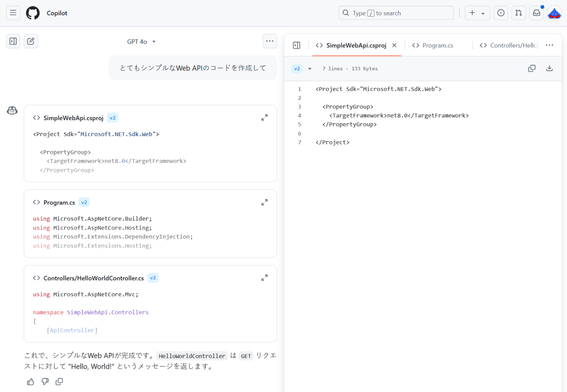Give the response a thumbs down

coord(45,382)
